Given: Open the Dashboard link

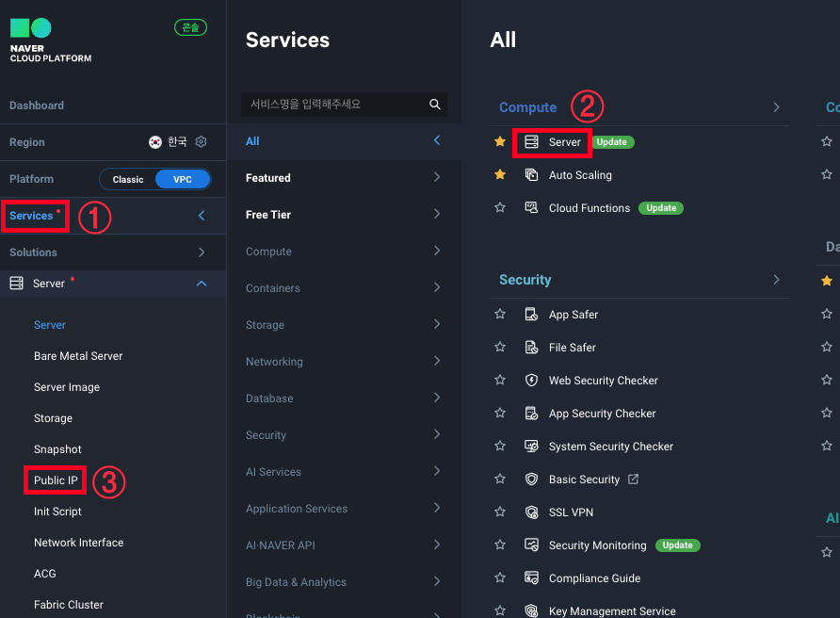Looking at the screenshot, I should (37, 106).
